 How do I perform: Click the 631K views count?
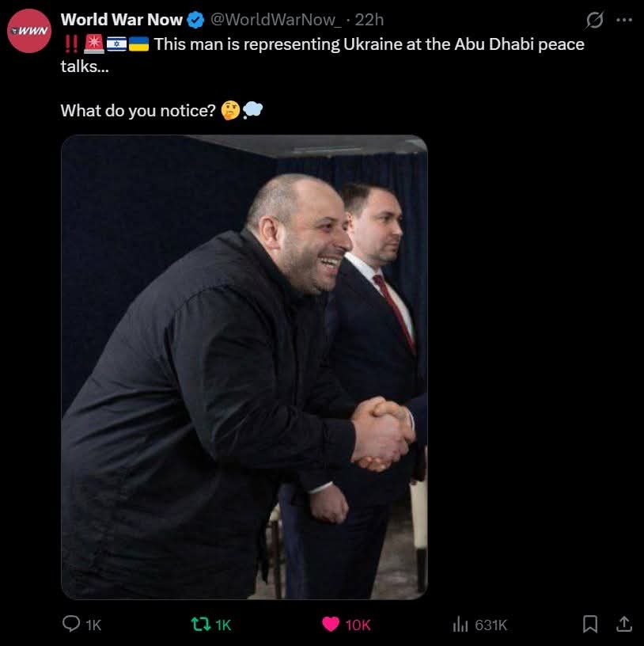pos(491,625)
